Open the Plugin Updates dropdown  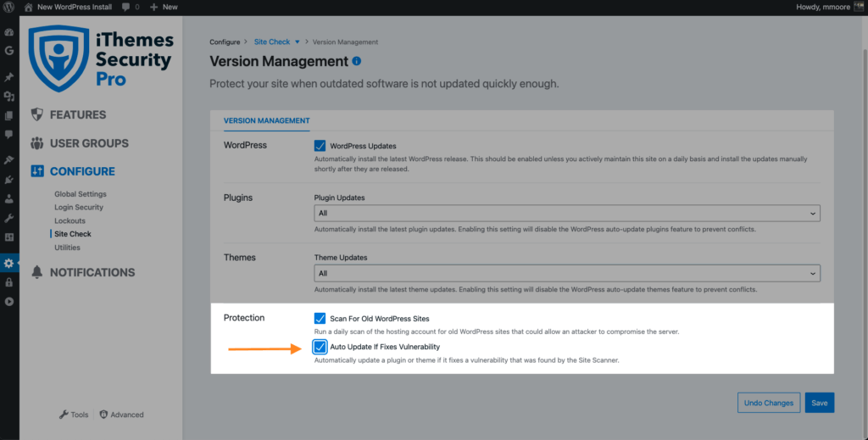pos(566,214)
